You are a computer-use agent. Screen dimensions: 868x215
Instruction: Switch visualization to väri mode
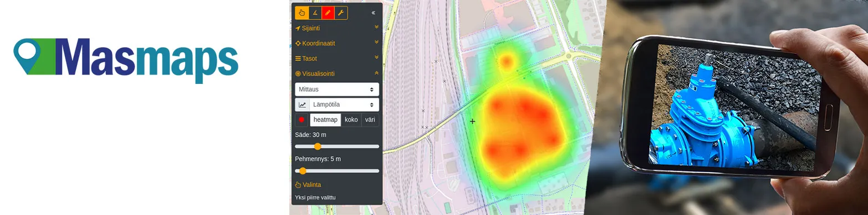click(370, 119)
